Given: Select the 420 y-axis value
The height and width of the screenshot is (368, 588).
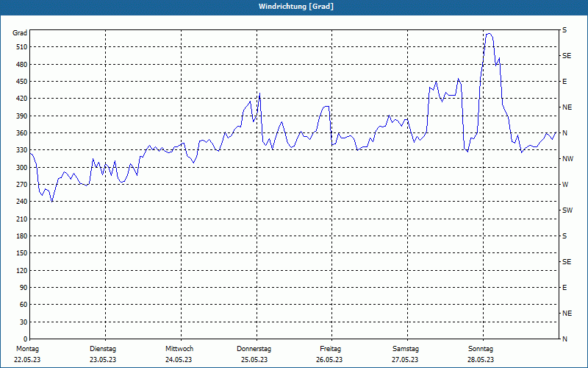Looking at the screenshot, I should pos(22,99).
